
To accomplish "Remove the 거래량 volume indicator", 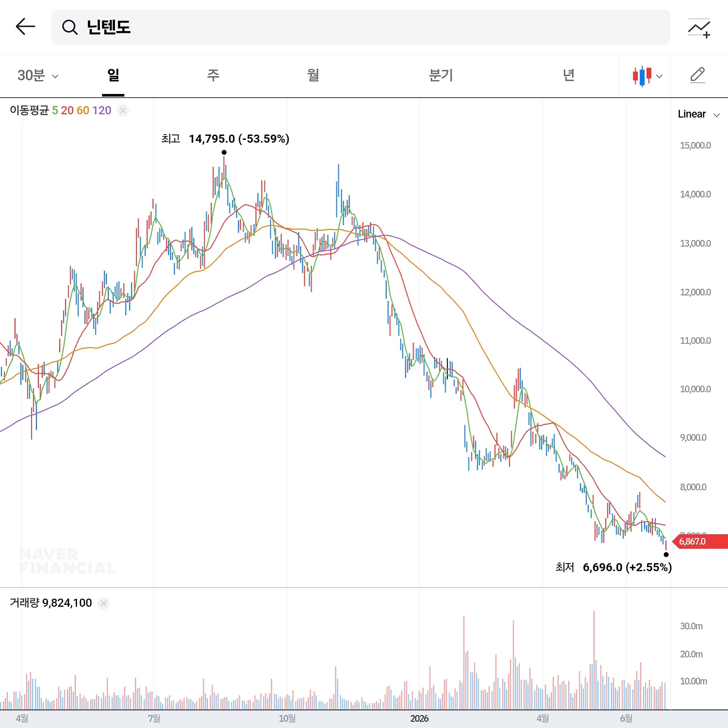I will pos(104,603).
